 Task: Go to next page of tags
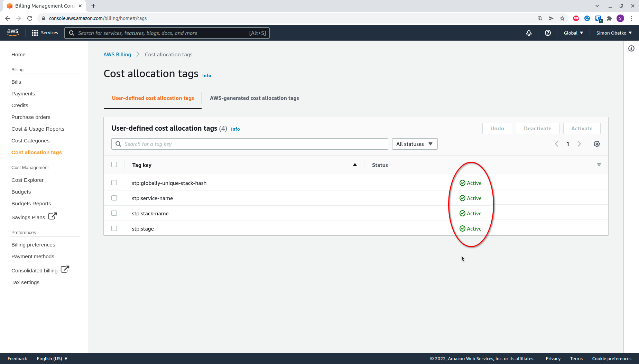coord(579,144)
